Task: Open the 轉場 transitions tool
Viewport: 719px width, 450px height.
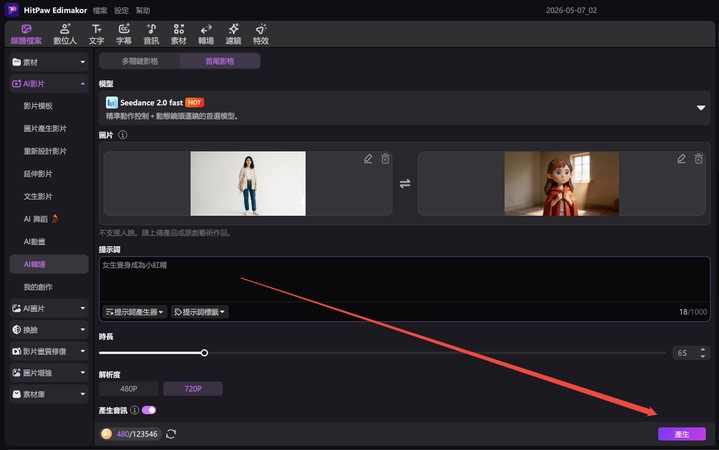Action: tap(206, 34)
